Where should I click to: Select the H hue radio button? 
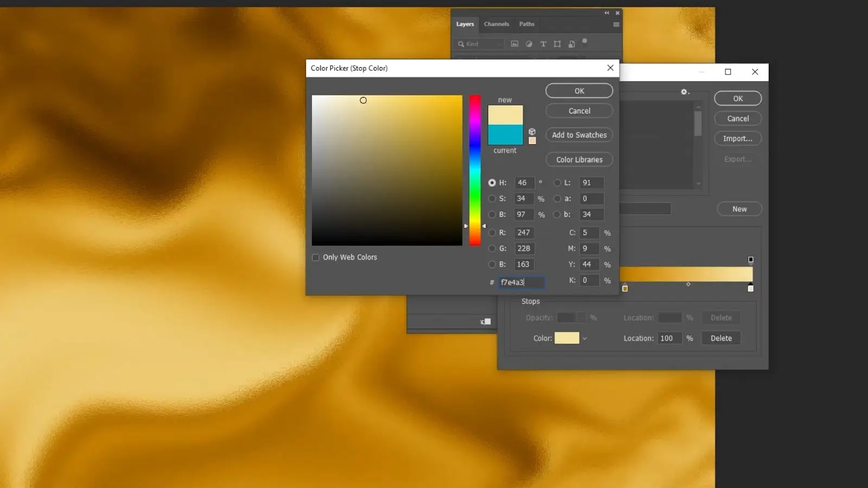point(492,183)
